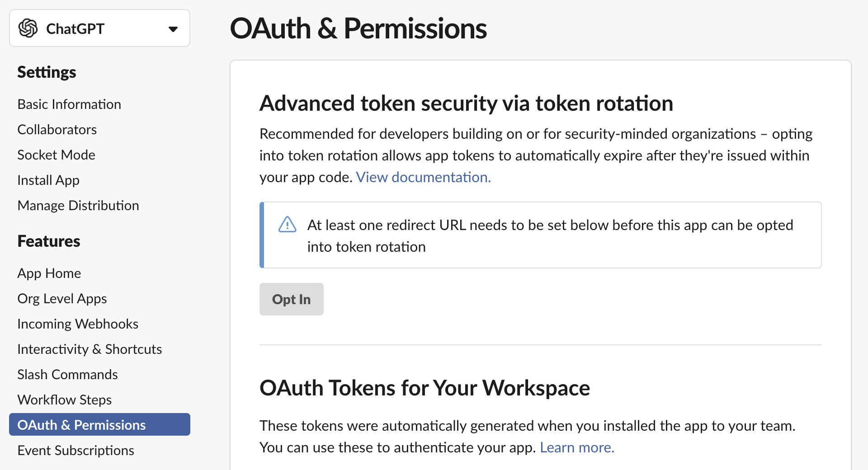This screenshot has width=868, height=470.
Task: Open the Basic Information settings page
Action: (x=69, y=104)
